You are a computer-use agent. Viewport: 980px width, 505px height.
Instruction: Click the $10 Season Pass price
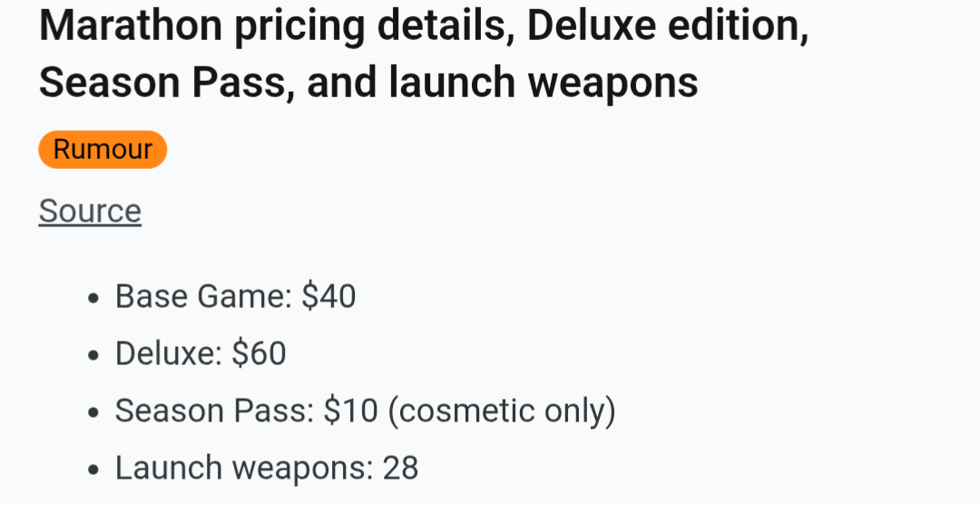coord(350,411)
